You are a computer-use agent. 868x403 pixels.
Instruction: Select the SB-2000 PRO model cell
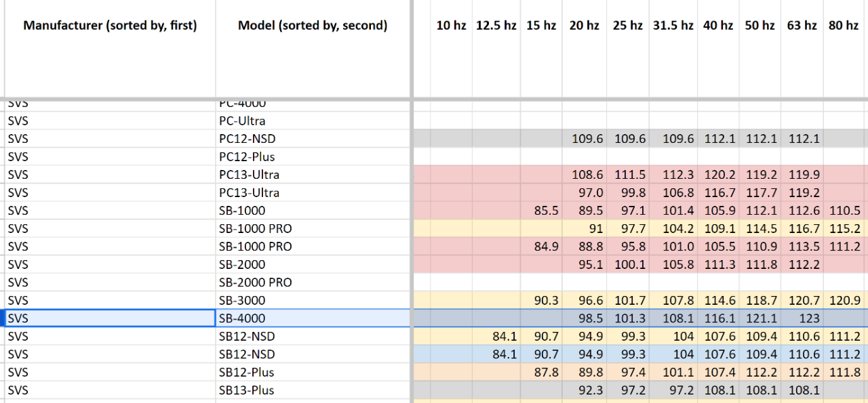click(x=313, y=282)
